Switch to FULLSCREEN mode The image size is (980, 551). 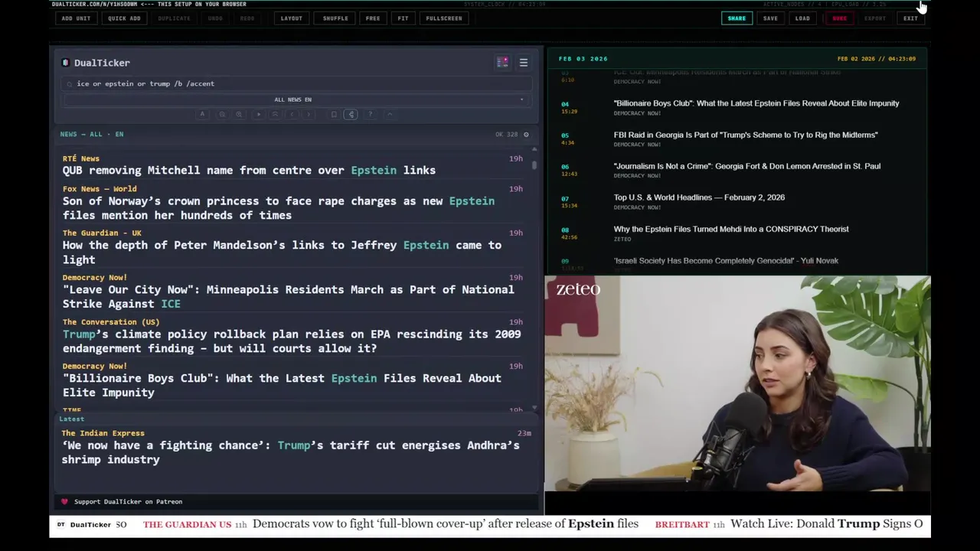pos(444,18)
